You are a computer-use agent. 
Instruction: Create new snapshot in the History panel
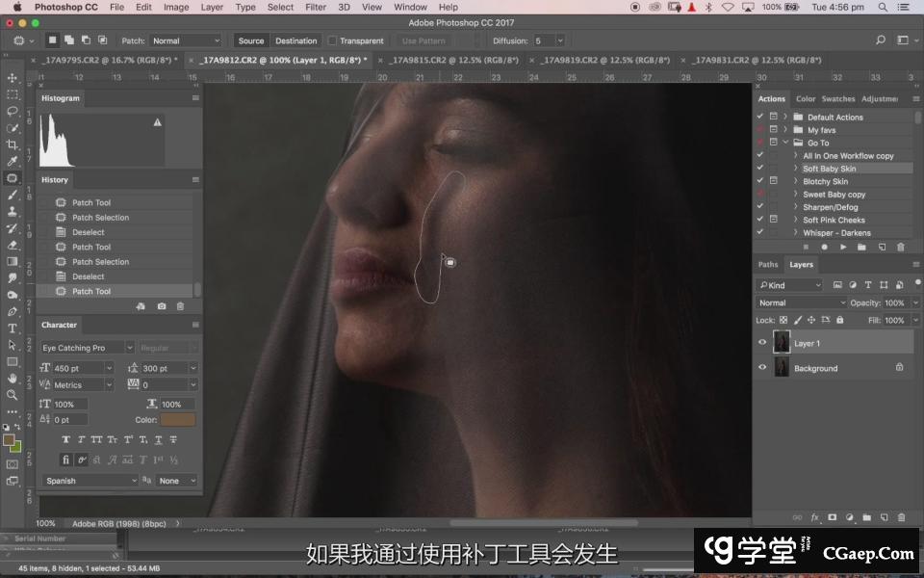coord(161,306)
